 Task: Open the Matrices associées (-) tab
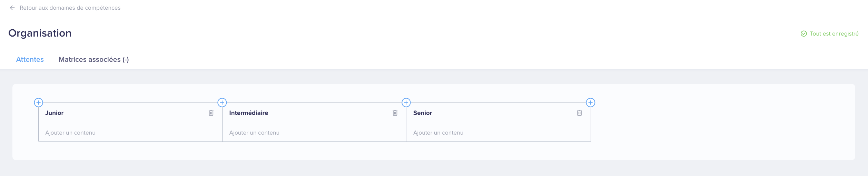94,59
